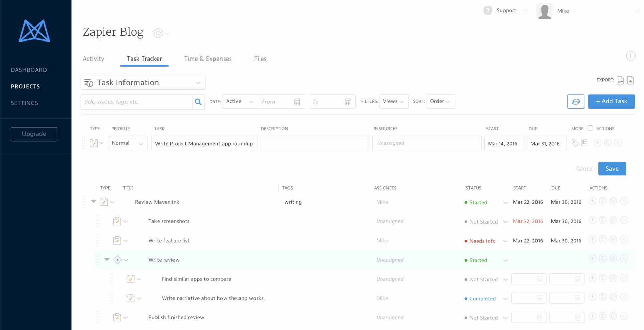This screenshot has width=644, height=330.
Task: Click the tag icon in the new task row
Action: 575,143
